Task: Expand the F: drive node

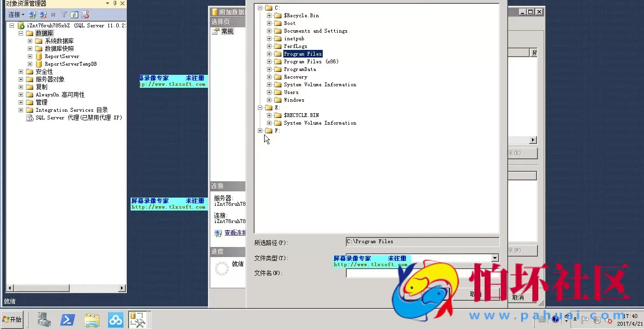Action: point(260,131)
